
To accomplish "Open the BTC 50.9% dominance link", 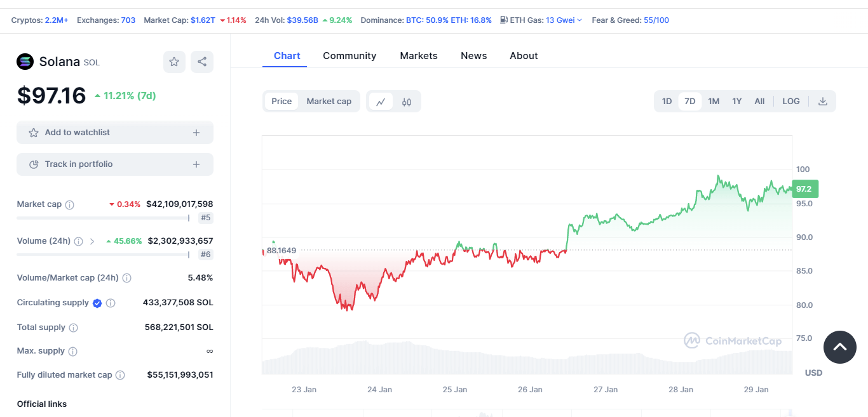I will click(x=427, y=20).
